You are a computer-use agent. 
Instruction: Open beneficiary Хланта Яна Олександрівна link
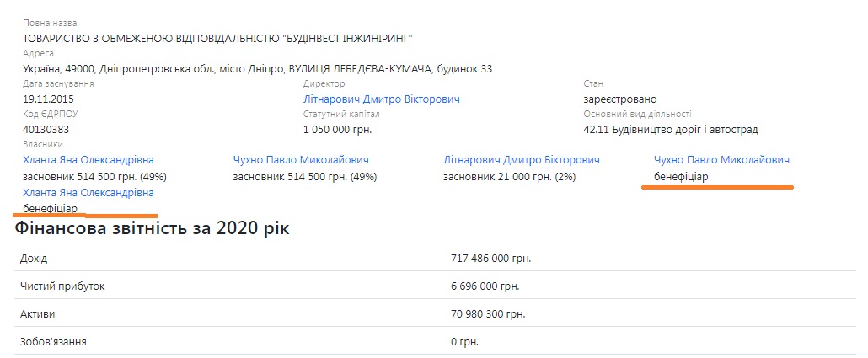pos(88,193)
